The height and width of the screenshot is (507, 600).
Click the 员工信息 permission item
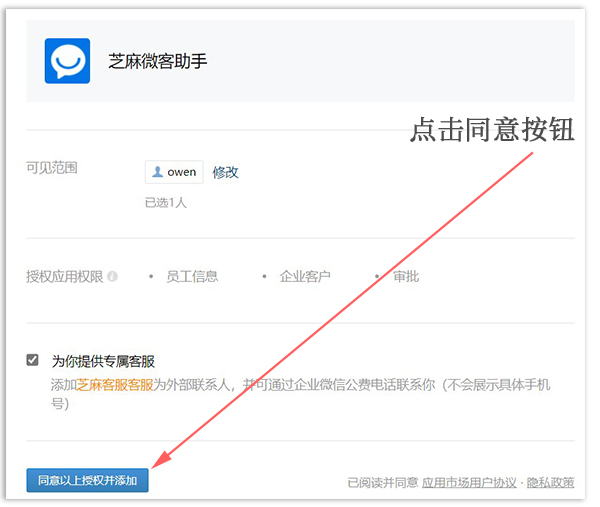[192, 276]
